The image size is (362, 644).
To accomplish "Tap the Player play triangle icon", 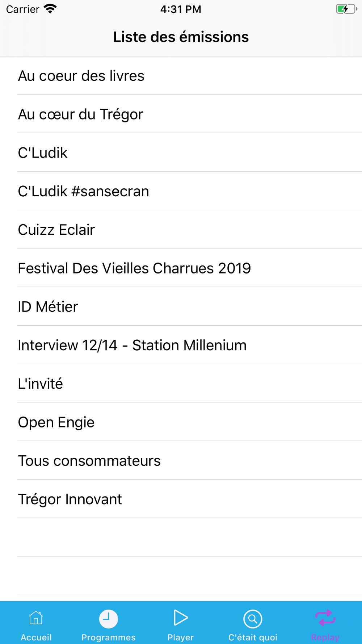I will click(181, 618).
